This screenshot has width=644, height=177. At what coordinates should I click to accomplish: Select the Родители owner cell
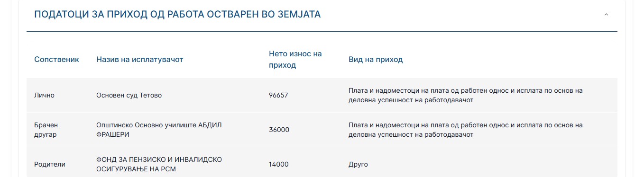[49, 164]
